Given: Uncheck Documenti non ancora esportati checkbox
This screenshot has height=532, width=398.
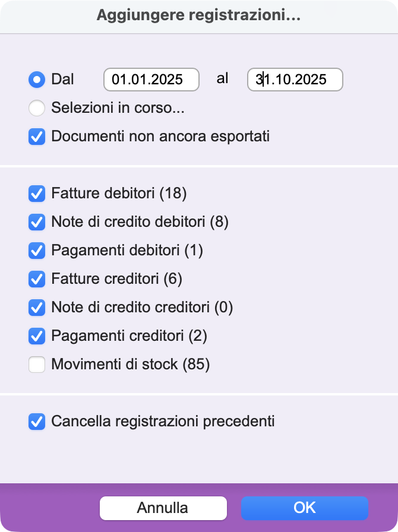Looking at the screenshot, I should click(37, 137).
